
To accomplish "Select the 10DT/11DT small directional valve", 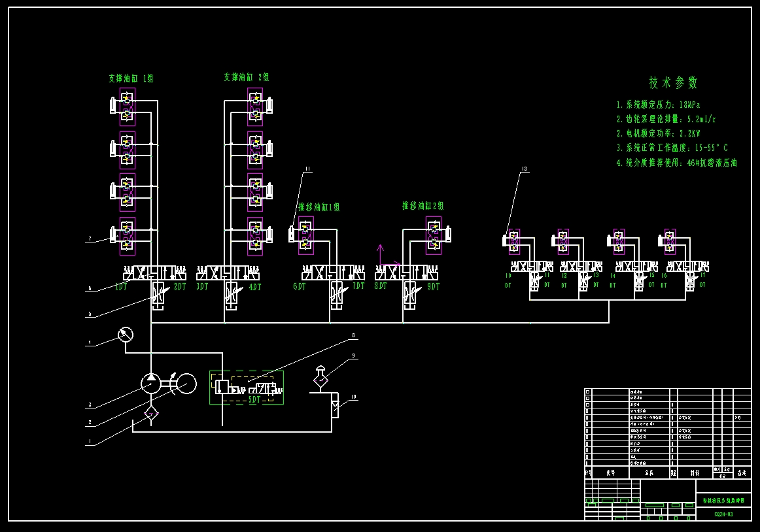I will (x=532, y=267).
